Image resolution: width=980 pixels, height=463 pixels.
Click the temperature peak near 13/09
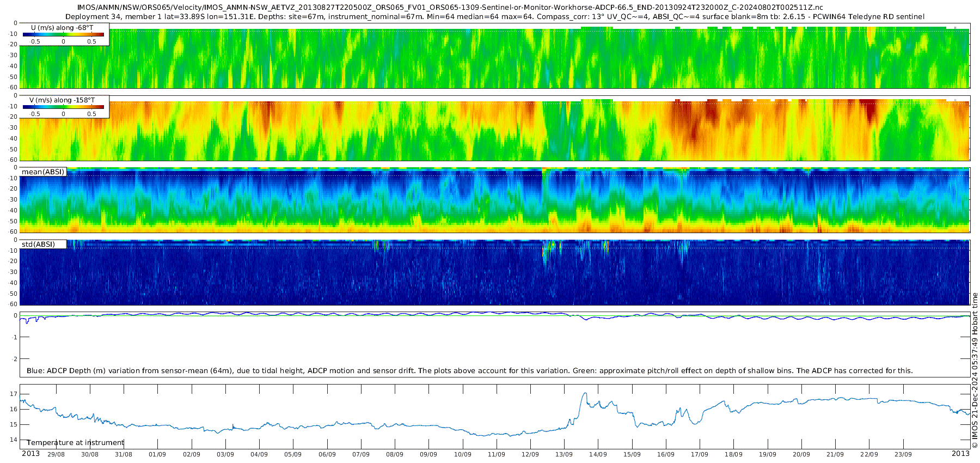585,393
